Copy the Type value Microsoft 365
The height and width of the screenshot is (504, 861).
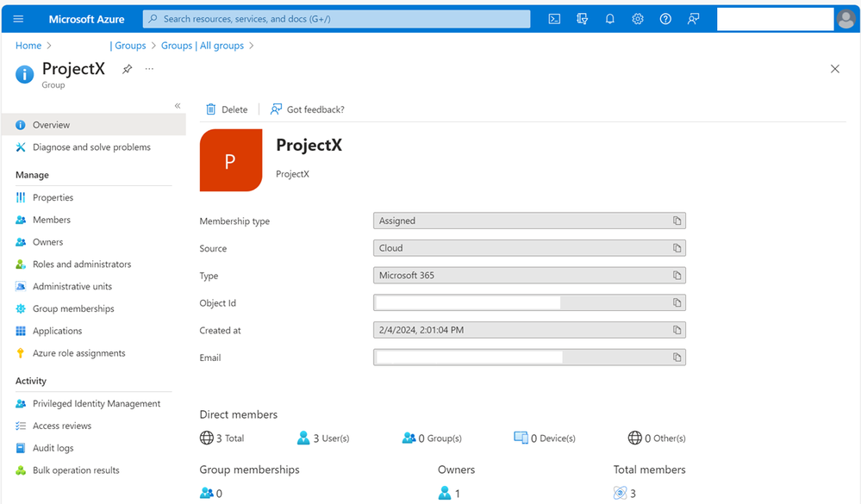[677, 275]
